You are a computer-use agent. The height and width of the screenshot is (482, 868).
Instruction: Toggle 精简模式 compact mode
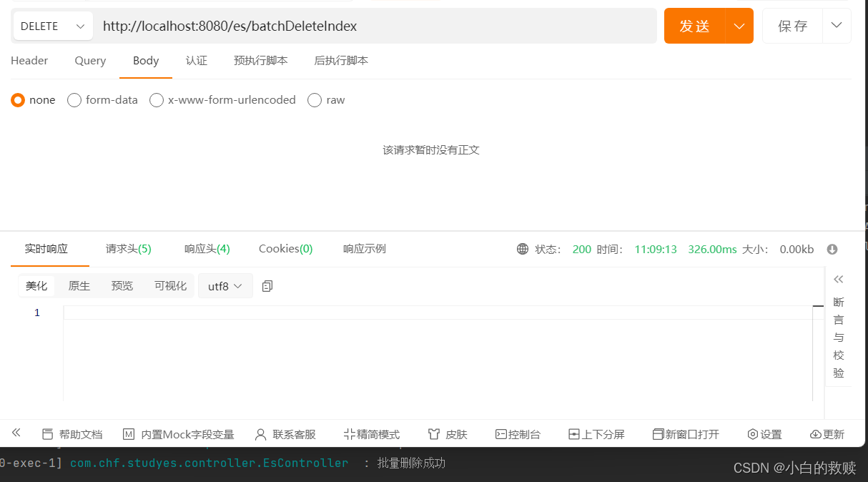pos(372,434)
